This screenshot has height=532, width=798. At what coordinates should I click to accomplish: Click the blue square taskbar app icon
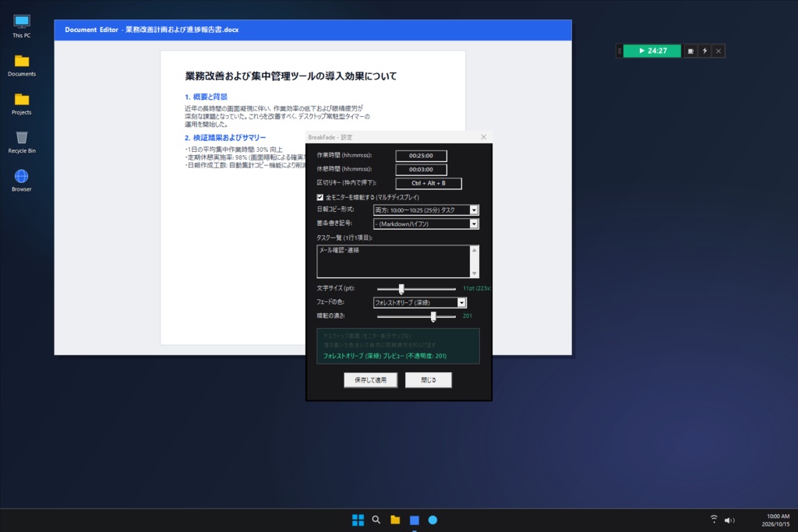click(x=415, y=520)
